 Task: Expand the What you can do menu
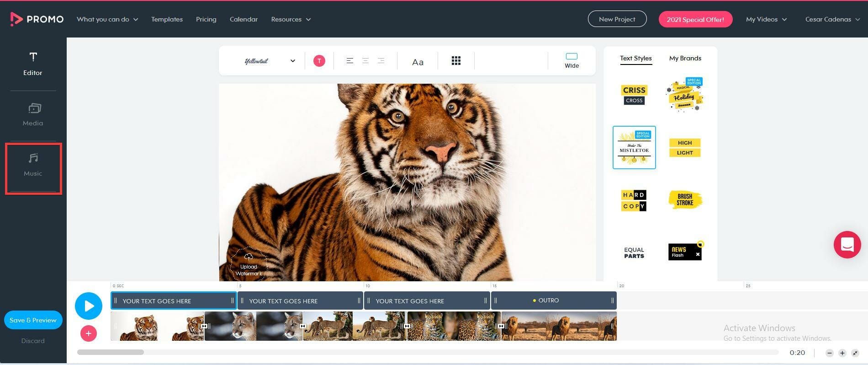107,19
